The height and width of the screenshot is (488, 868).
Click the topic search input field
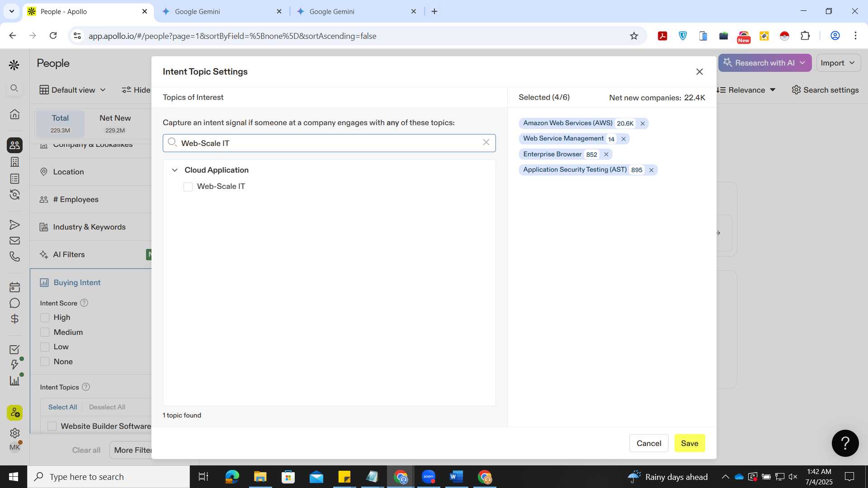coord(329,143)
